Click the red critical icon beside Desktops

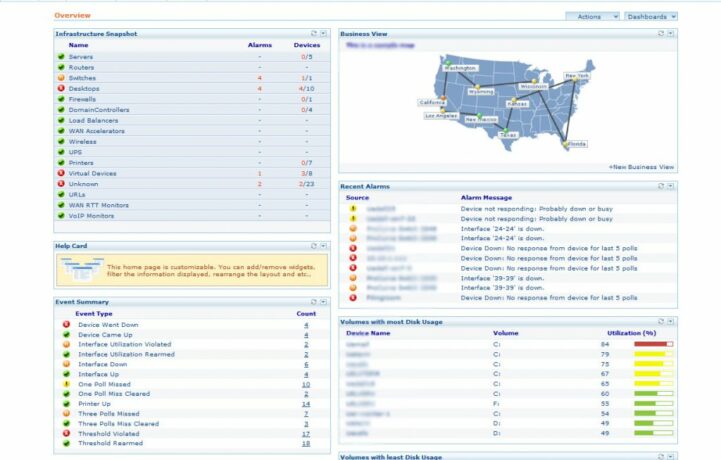[61, 88]
